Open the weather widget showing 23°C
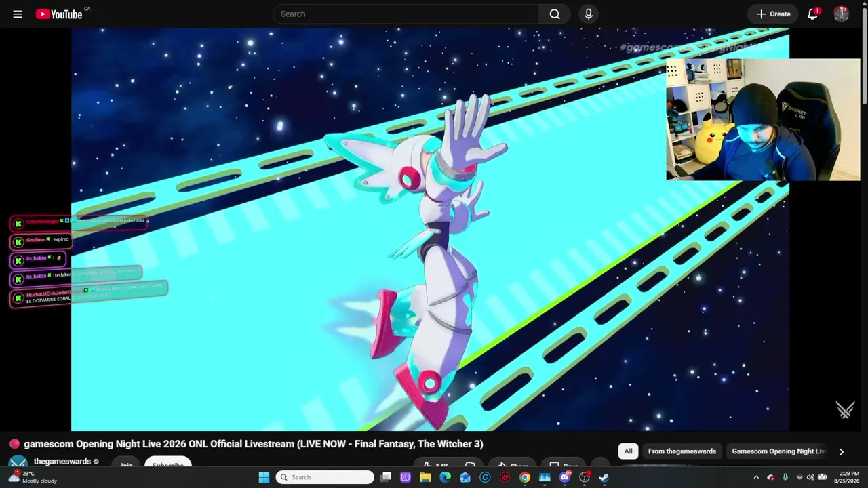Image resolution: width=868 pixels, height=488 pixels. 33,477
